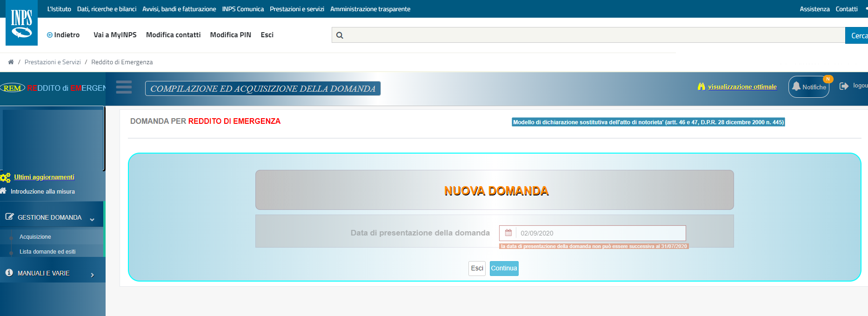
Task: Click the info icon beside Manuali e Varie
Action: click(9, 273)
